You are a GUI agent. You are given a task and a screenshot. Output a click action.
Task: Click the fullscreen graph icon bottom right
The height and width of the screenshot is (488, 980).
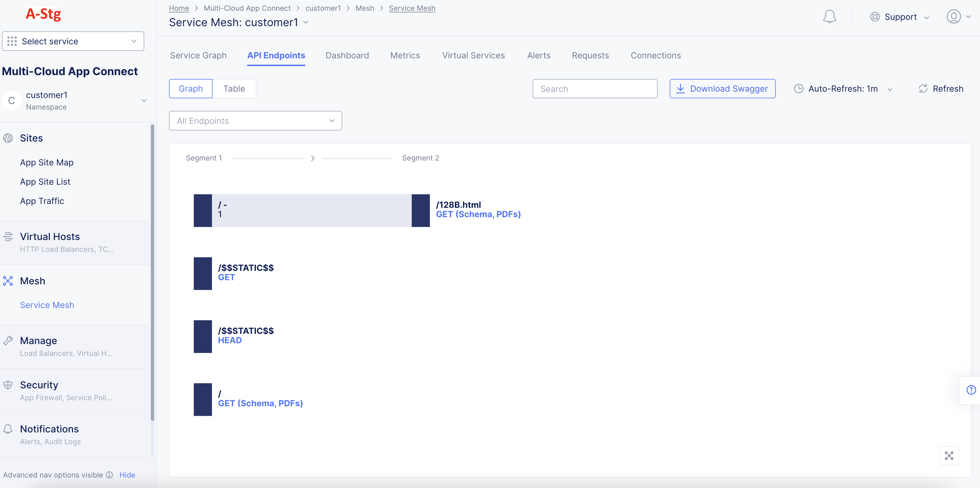click(949, 455)
